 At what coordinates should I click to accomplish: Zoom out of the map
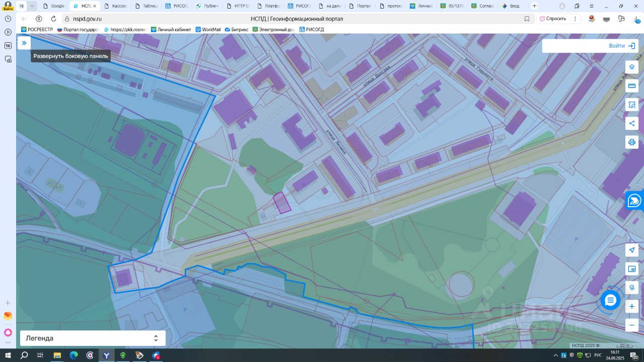click(632, 325)
